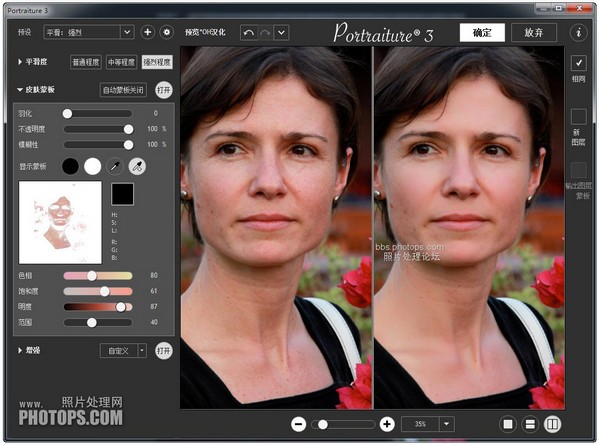
Task: Expand the 平滑度 section
Action: point(20,61)
